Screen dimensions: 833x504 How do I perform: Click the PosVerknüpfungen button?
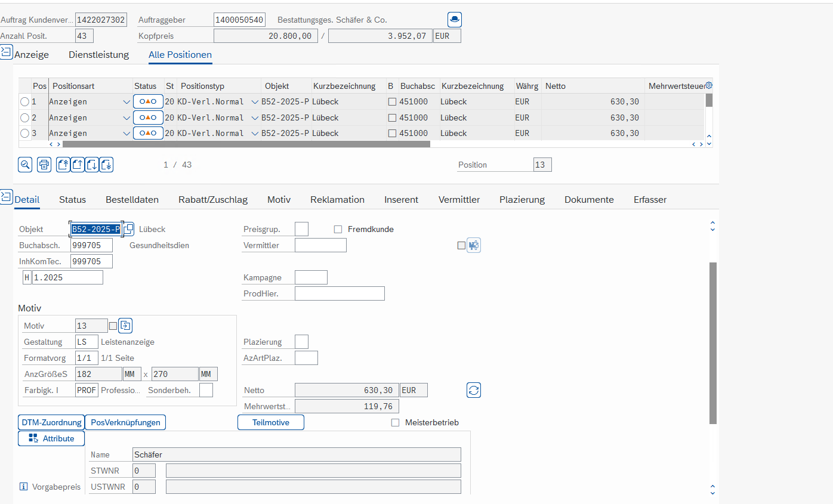[x=125, y=422]
